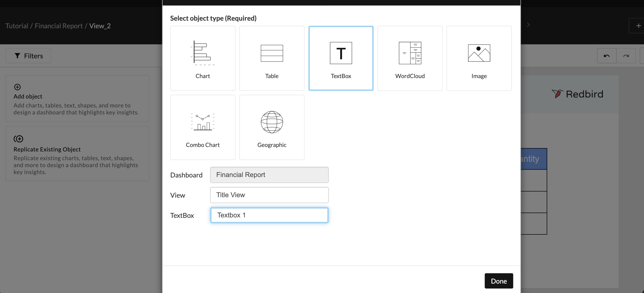Open the Filters panel
Screen dimensions: 644x293
point(28,56)
